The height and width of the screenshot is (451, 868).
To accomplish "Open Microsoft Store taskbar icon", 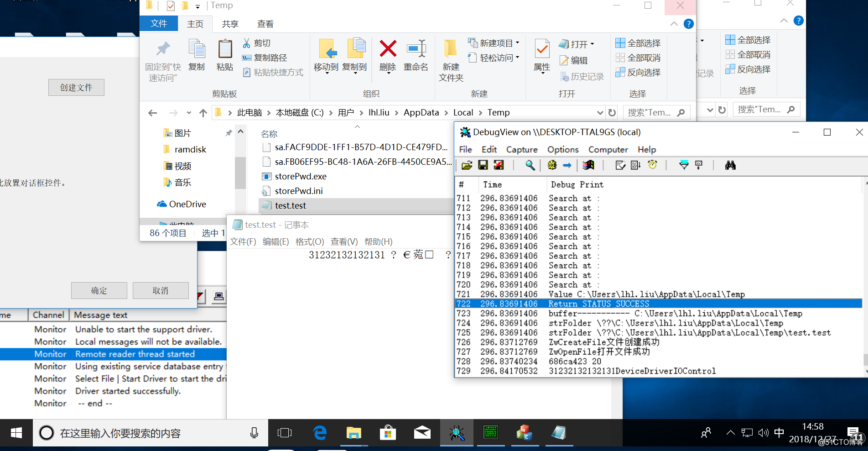I will tap(388, 433).
